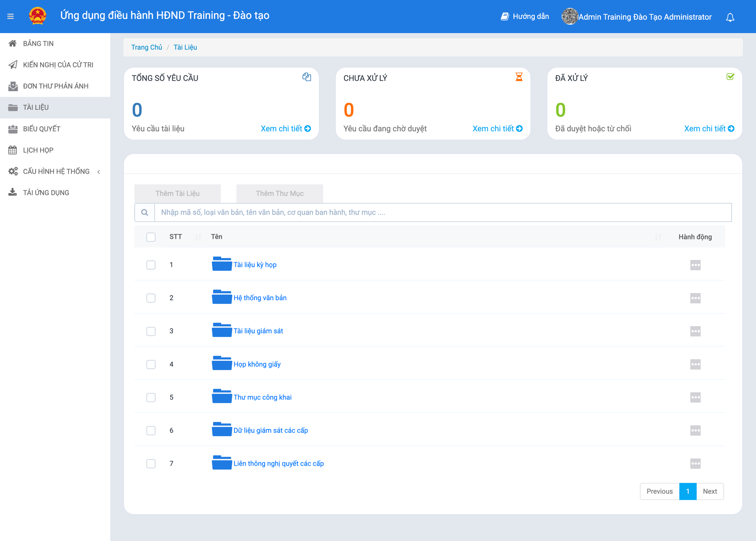Screen dimensions: 756x541
Task: Click the Thêm Thư Mục button
Action: [x=280, y=193]
